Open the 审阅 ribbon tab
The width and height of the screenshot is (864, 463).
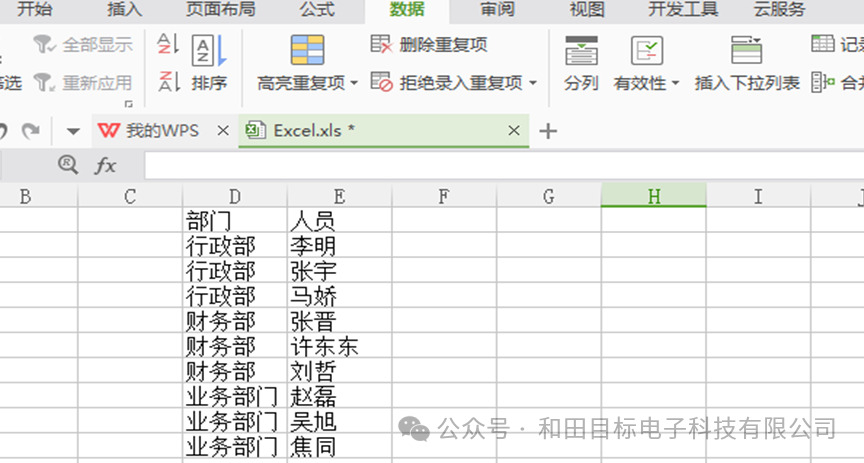tap(497, 9)
